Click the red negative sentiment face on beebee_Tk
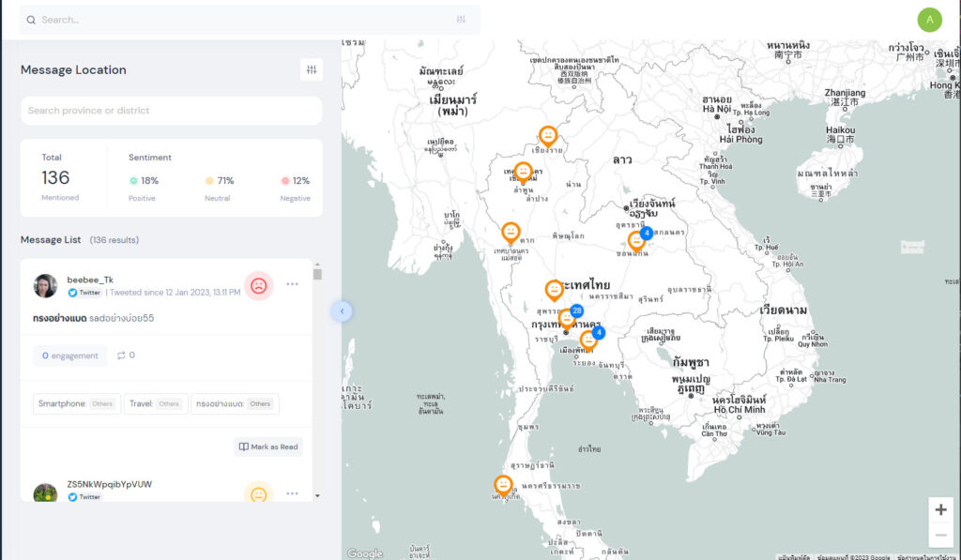 coord(258,285)
